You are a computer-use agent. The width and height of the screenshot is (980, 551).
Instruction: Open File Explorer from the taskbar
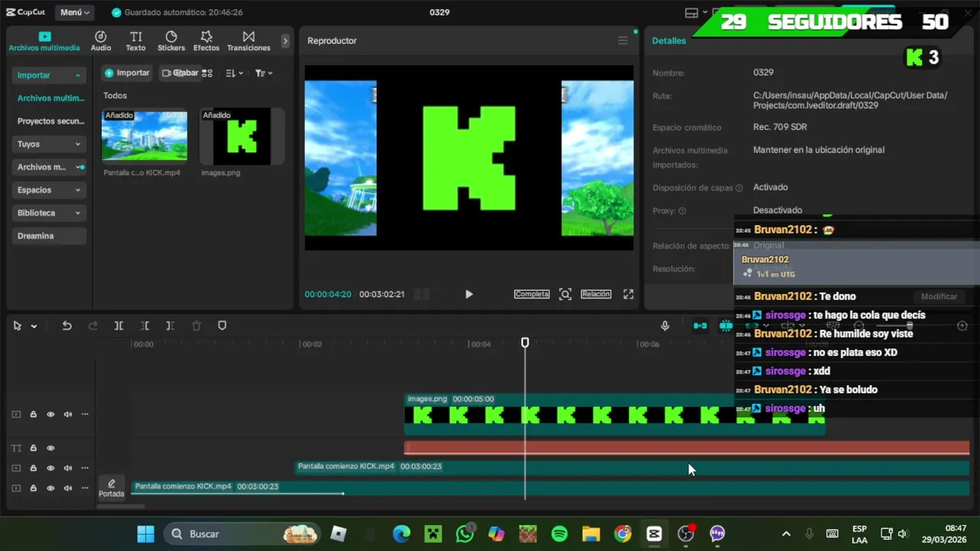[591, 533]
